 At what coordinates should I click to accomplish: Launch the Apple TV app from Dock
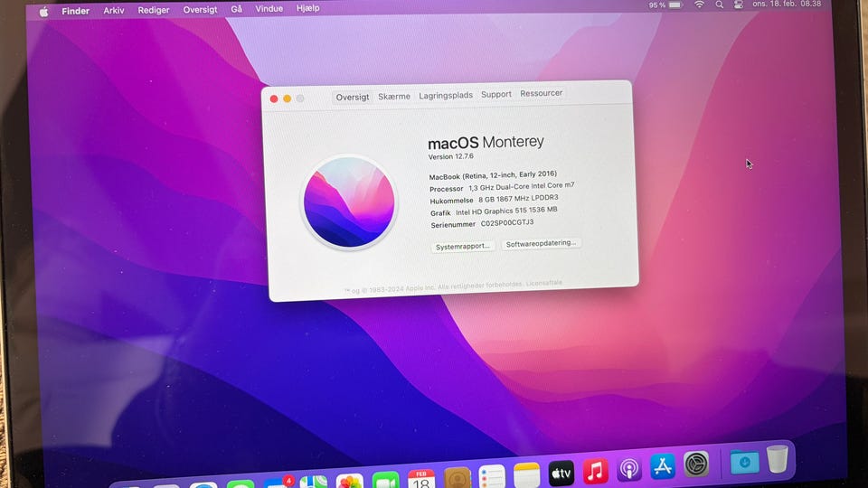click(561, 473)
